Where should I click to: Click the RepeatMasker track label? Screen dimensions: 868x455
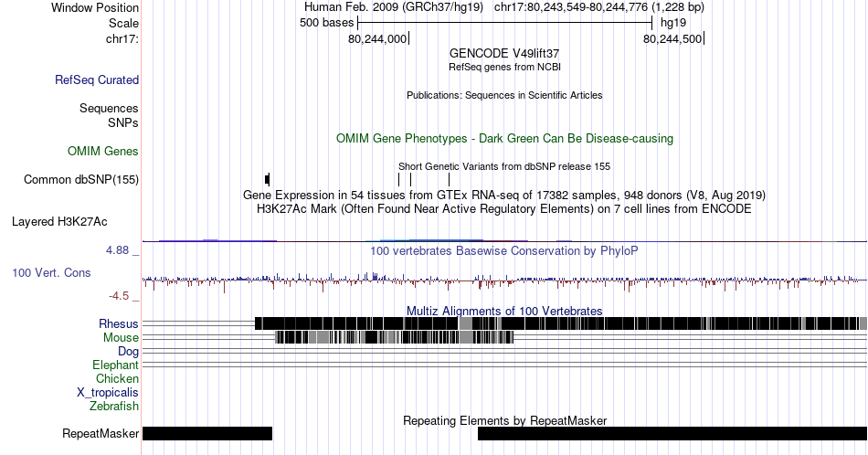click(101, 433)
